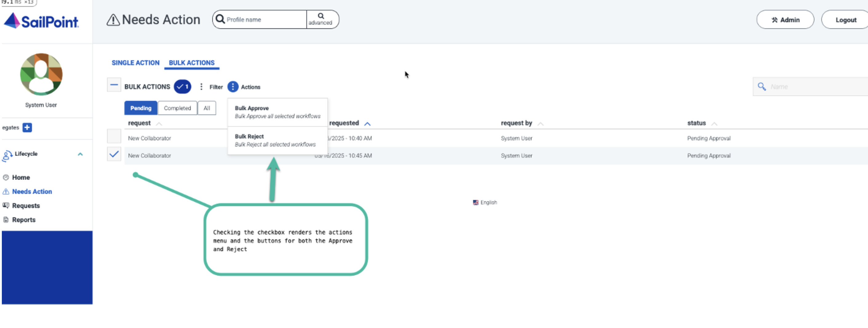The image size is (868, 328).
Task: Click New Collaborator text in 10:40 AM row
Action: pyautogui.click(x=149, y=138)
